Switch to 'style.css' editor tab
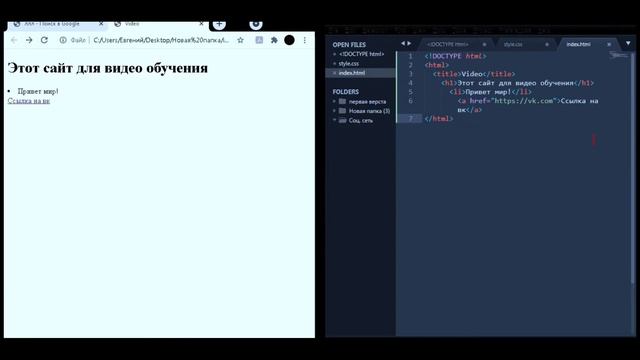The width and height of the screenshot is (640, 360). pyautogui.click(x=513, y=44)
